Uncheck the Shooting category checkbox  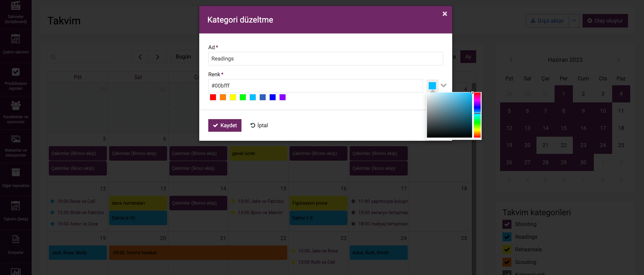click(x=507, y=224)
